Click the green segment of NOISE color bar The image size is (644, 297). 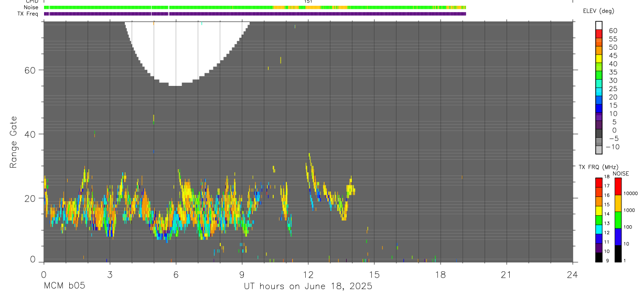click(x=618, y=219)
